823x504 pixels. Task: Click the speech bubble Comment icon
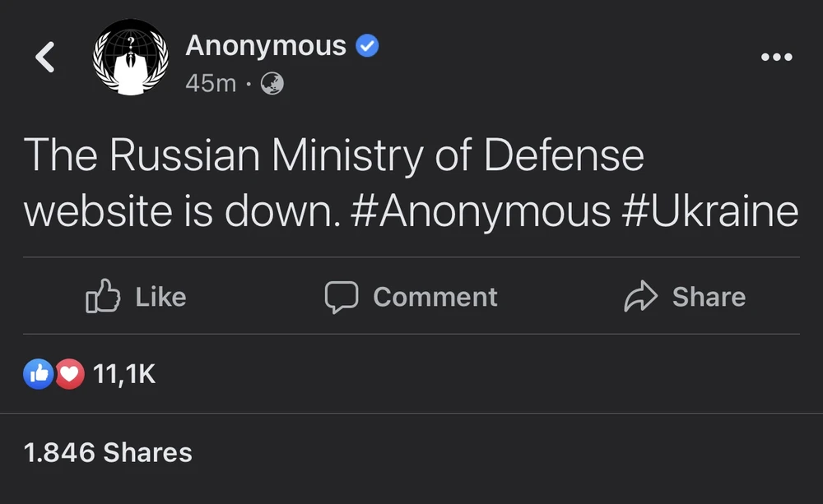[x=341, y=297]
